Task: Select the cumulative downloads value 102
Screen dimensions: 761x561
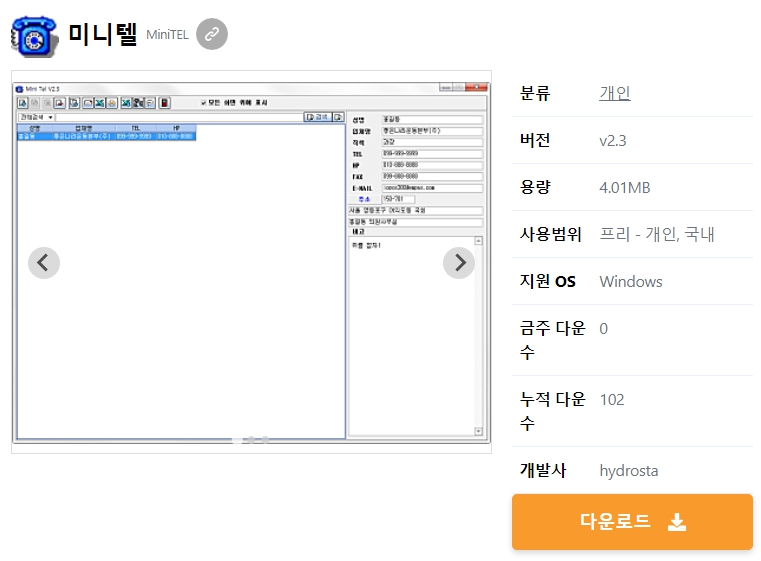Action: coord(612,399)
